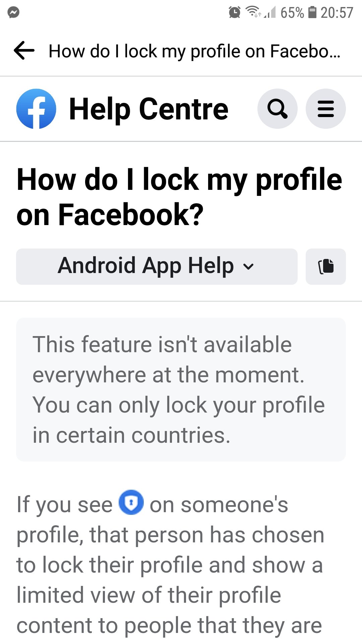This screenshot has height=644, width=362.
Task: Tap the mobile signal strength indicator
Action: [270, 13]
